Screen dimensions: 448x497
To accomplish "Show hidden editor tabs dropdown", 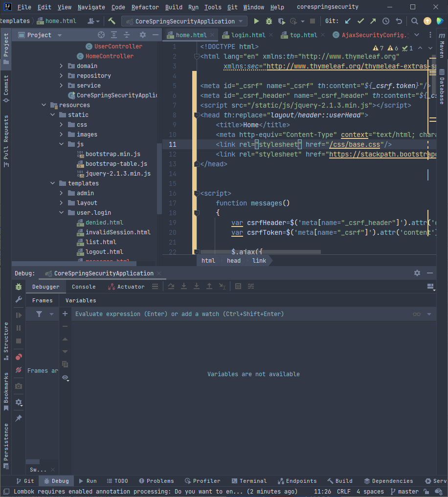I will click(x=417, y=35).
